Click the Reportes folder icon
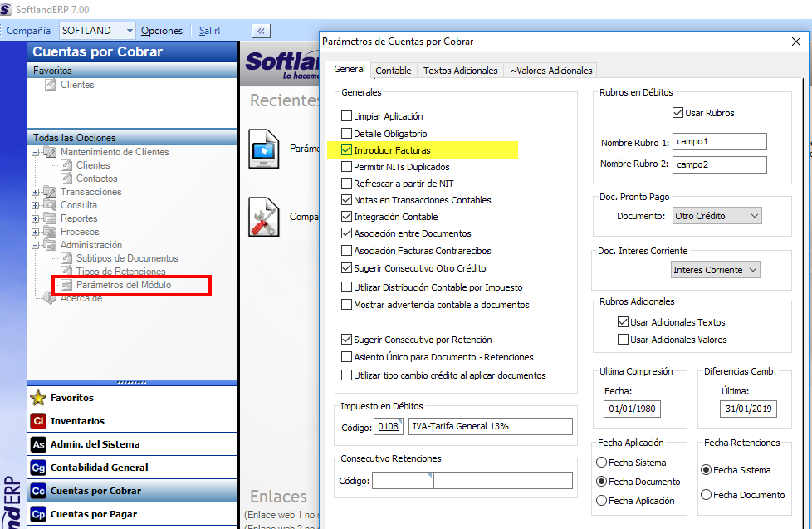 click(x=51, y=218)
